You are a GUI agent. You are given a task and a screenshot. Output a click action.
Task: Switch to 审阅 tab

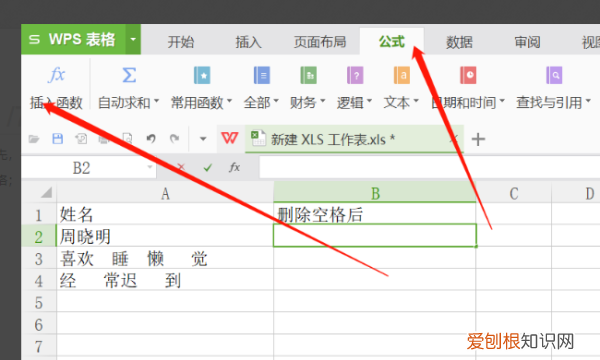click(x=527, y=42)
